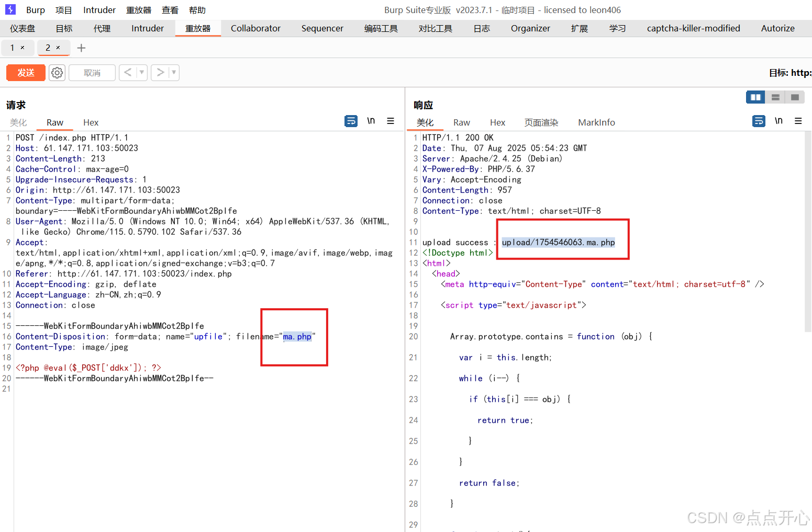Select request Hex view tab

[91, 122]
